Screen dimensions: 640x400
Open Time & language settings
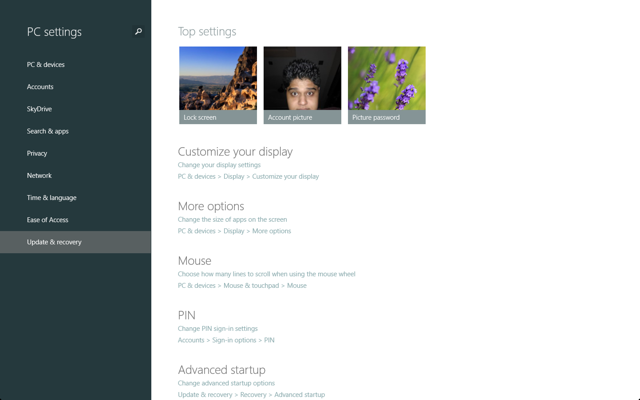51,198
